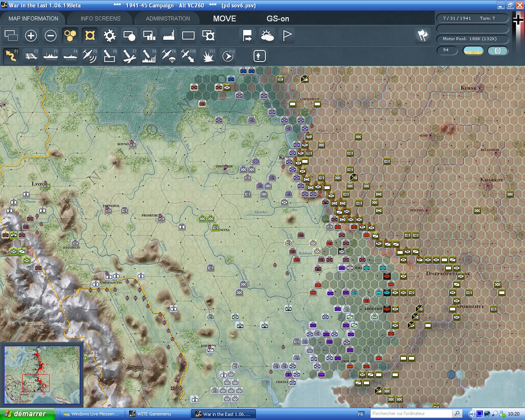Switch to WITE Gamemenu taskbar item
This screenshot has height=420, width=525.
click(157, 414)
